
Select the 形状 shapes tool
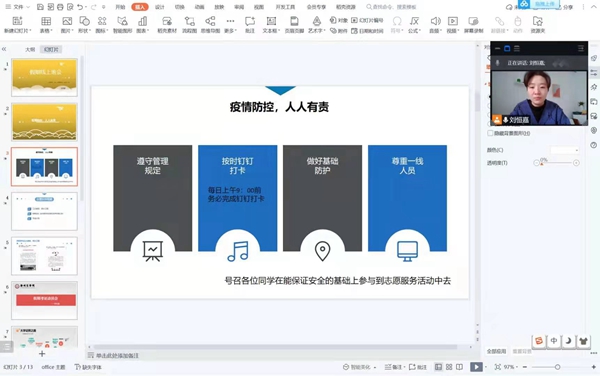tap(84, 21)
